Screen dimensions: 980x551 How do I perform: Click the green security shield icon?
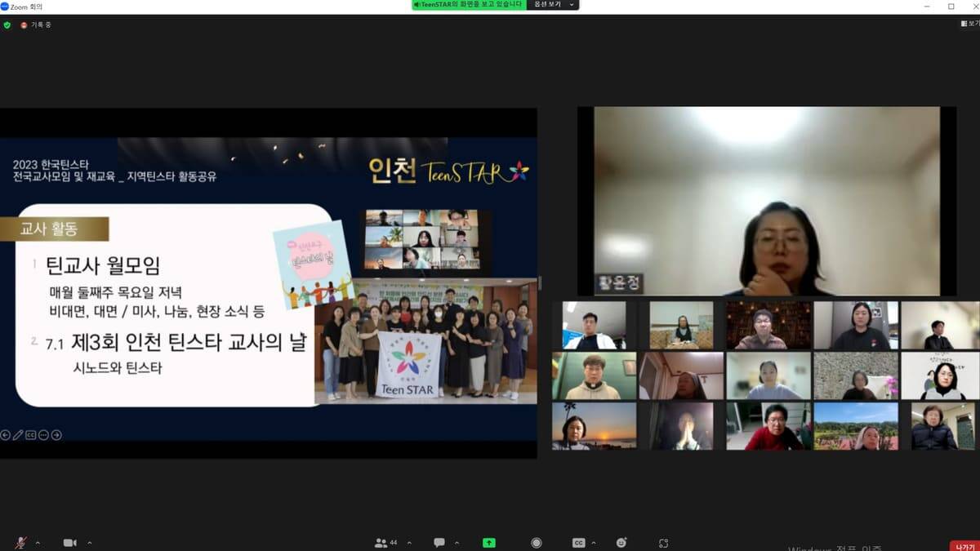point(7,24)
